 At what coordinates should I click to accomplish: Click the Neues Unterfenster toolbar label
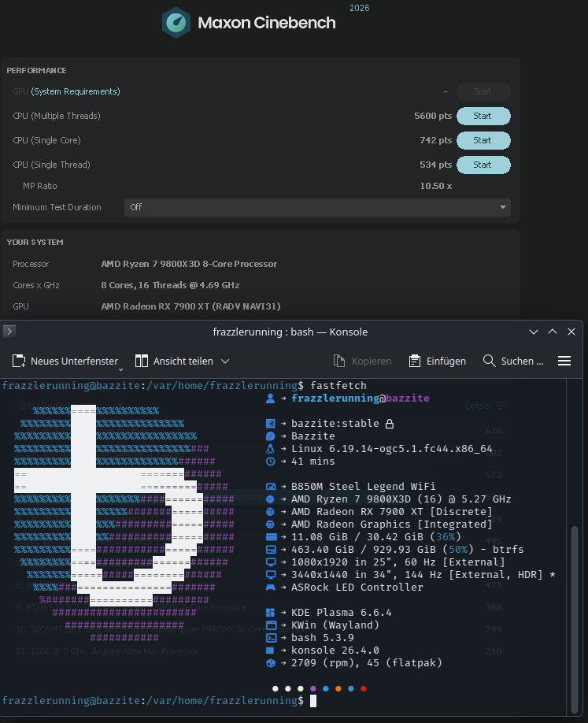[74, 361]
